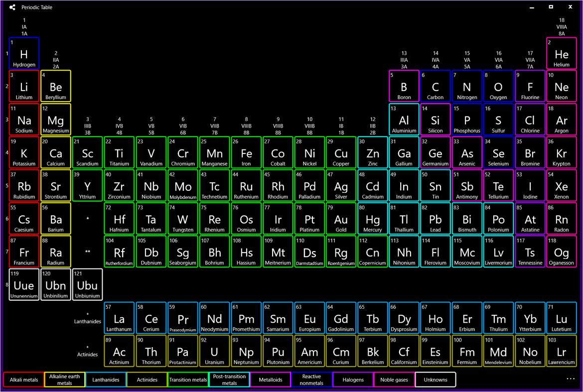The height and width of the screenshot is (392, 583).
Task: Toggle the Noble gases category highlight
Action: 394,380
